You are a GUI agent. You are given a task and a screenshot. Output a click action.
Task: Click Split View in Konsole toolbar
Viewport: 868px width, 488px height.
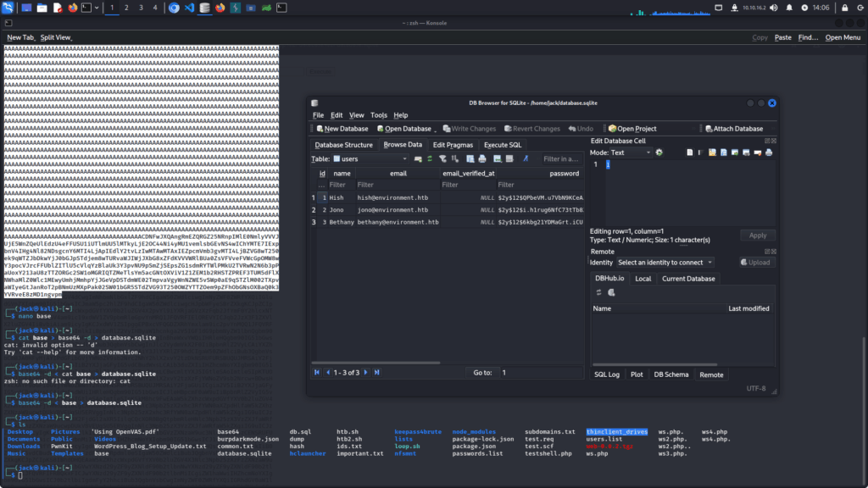pyautogui.click(x=56, y=37)
